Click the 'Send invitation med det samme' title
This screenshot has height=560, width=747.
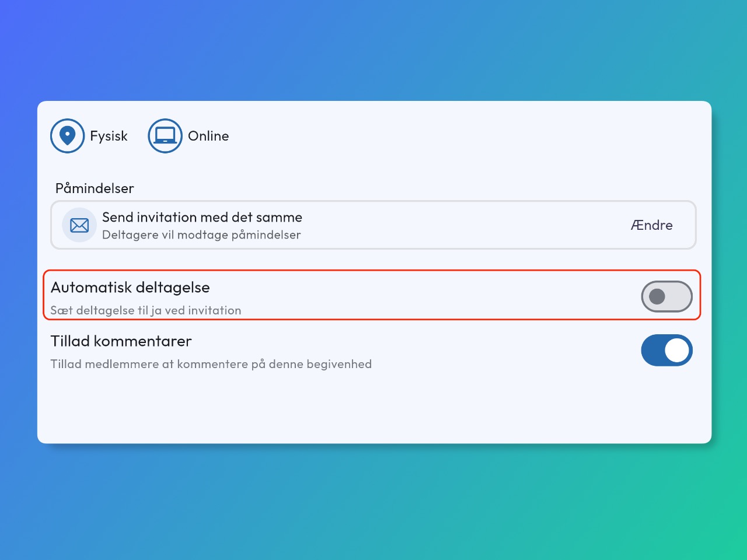[x=202, y=217]
